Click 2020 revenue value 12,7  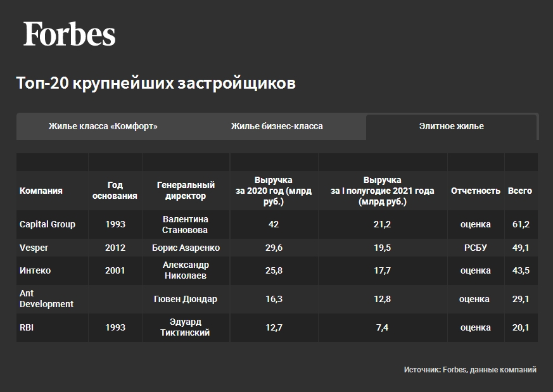(274, 327)
